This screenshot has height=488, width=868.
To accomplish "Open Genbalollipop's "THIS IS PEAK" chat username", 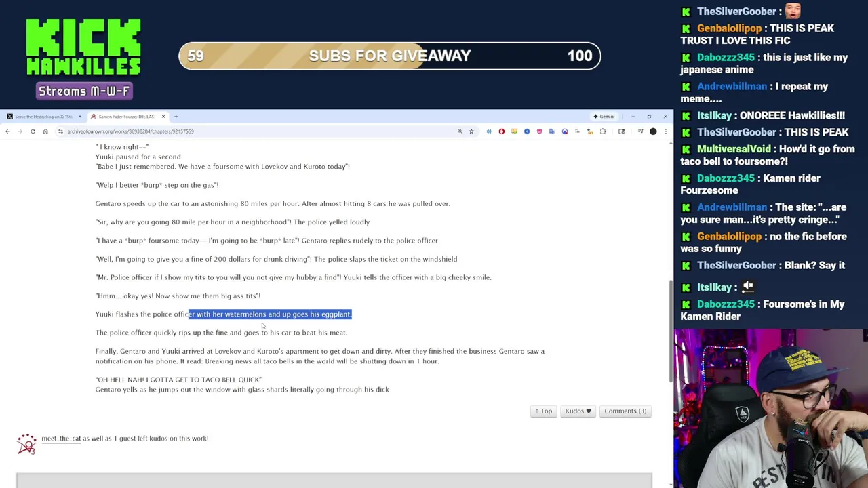I will (730, 28).
